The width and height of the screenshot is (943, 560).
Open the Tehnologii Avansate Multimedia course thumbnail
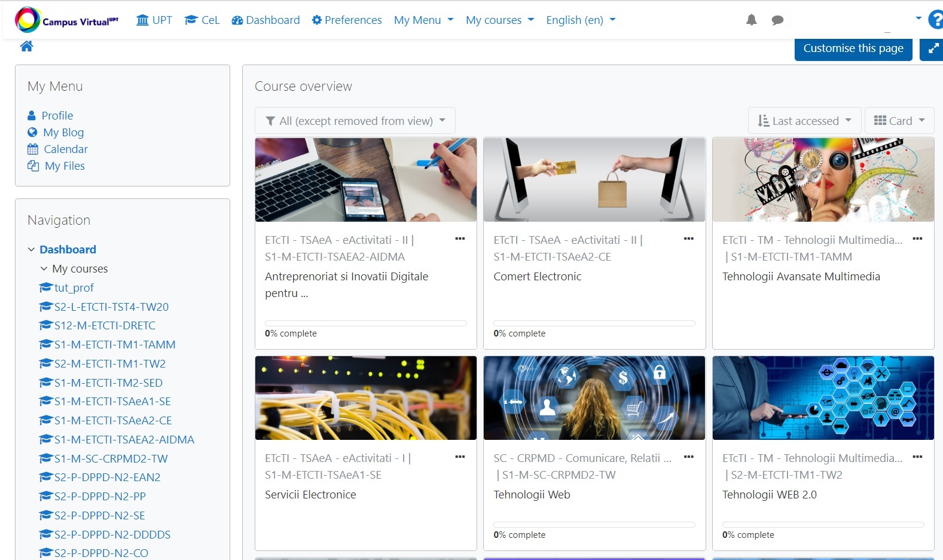[x=823, y=180]
